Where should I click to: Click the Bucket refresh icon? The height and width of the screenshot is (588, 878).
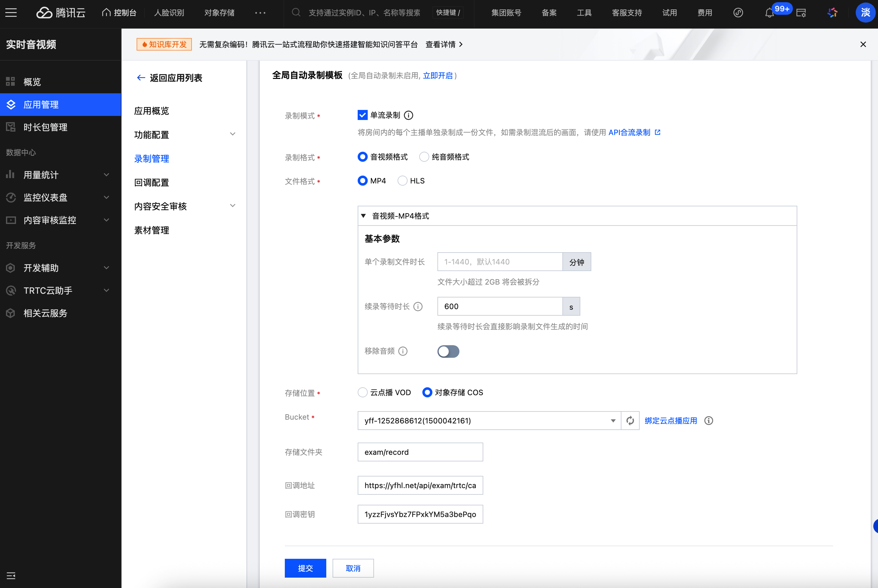630,420
